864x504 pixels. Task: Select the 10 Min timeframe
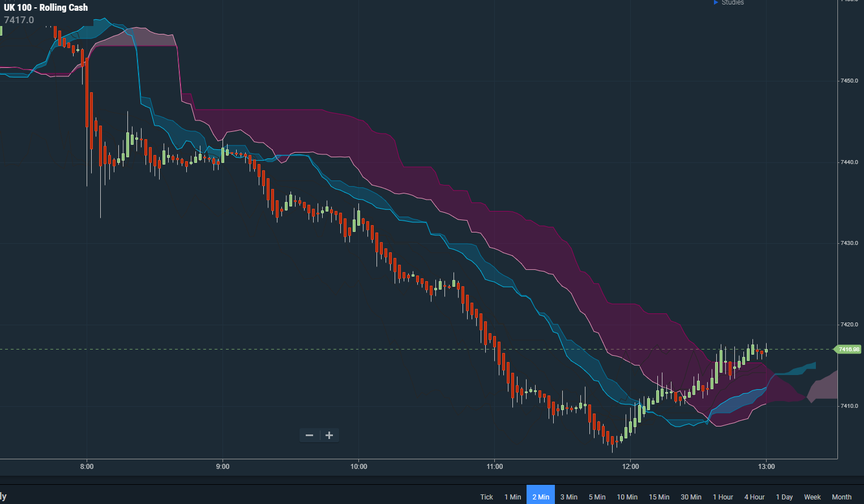tap(627, 497)
